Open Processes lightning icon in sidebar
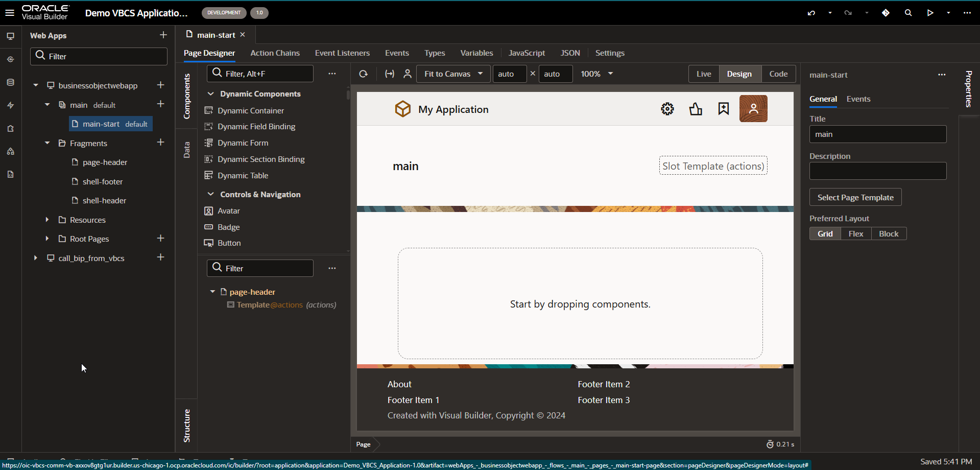 pos(10,105)
